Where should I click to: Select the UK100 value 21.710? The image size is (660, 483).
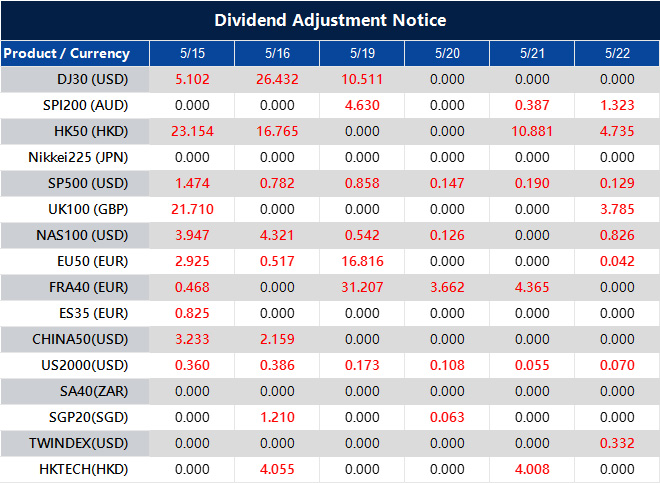pos(192,209)
